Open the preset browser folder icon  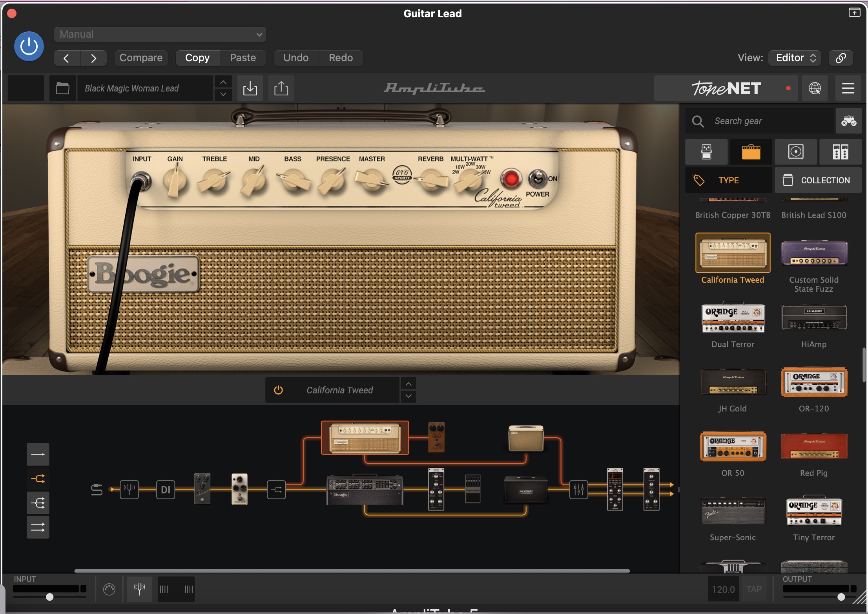tap(62, 88)
